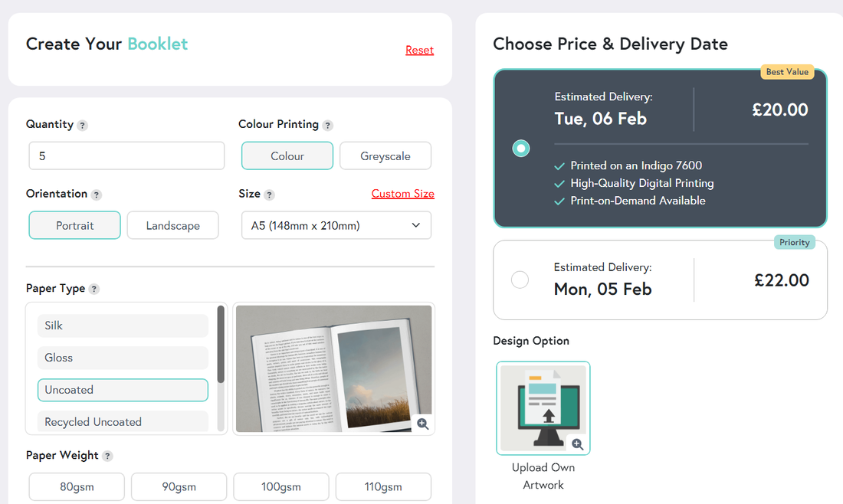Click the Reset link
The height and width of the screenshot is (504, 843).
click(419, 51)
